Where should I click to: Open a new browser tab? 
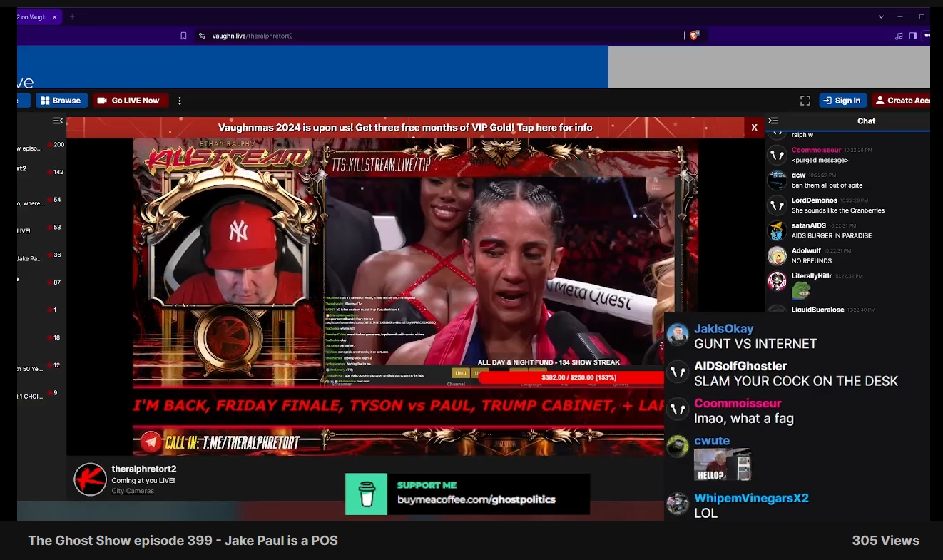(x=72, y=16)
